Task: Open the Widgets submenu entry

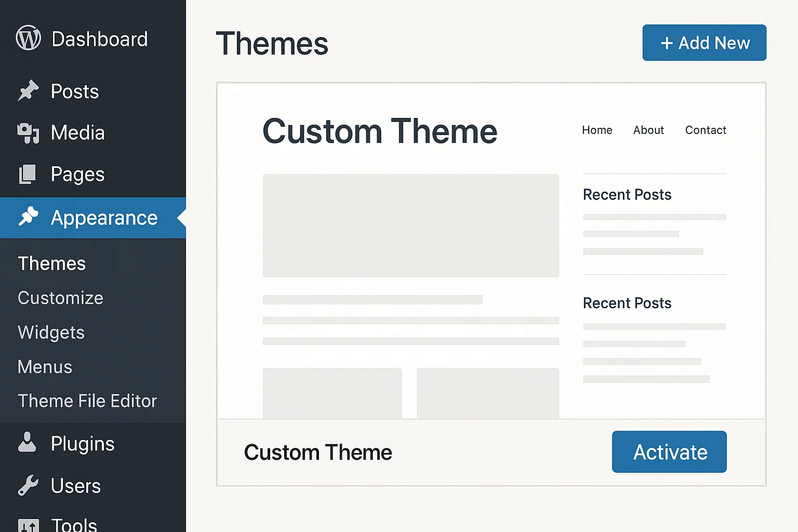Action: tap(51, 332)
